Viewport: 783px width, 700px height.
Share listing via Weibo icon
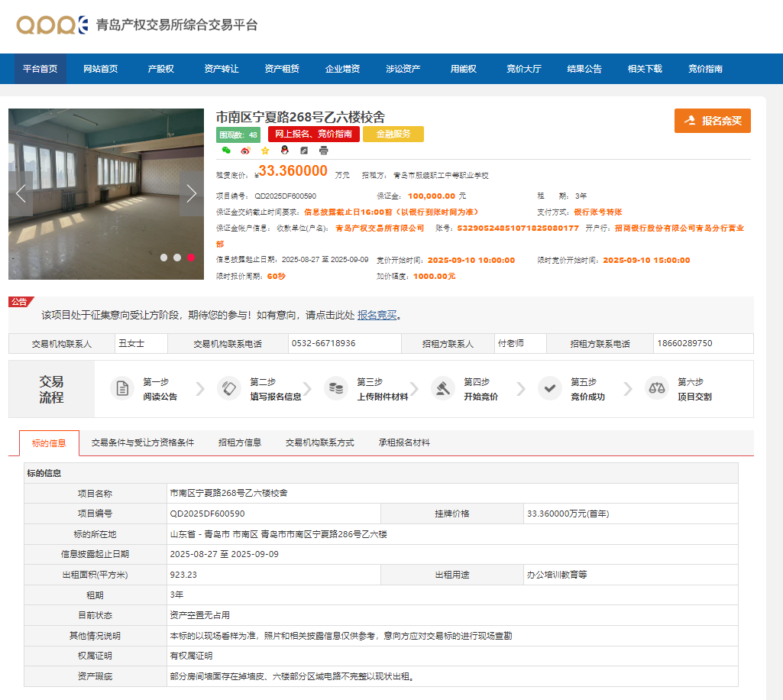[x=245, y=151]
